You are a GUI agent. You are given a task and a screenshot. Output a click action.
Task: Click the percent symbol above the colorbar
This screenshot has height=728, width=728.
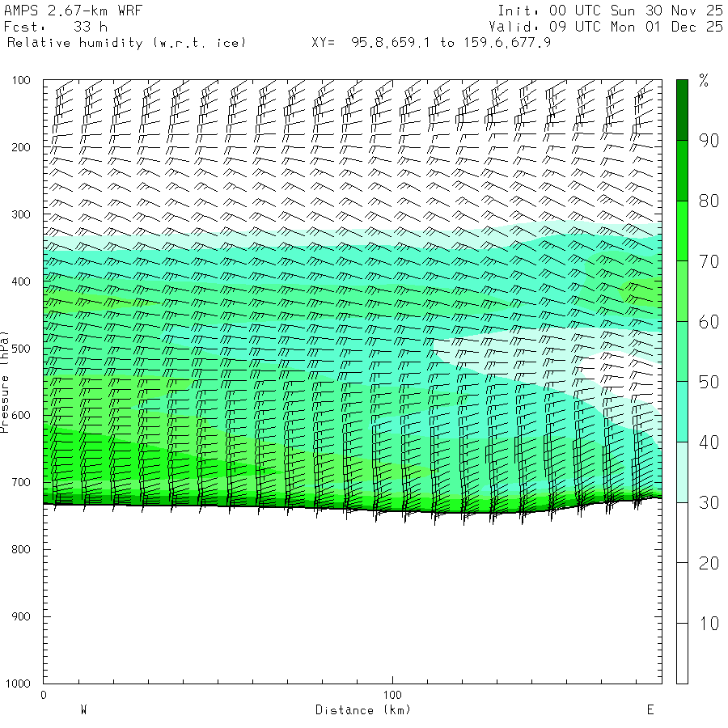(x=704, y=80)
